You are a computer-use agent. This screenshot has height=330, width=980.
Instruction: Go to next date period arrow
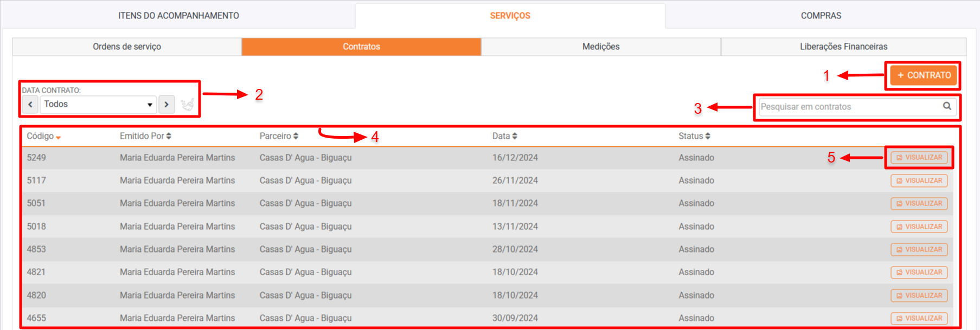166,104
